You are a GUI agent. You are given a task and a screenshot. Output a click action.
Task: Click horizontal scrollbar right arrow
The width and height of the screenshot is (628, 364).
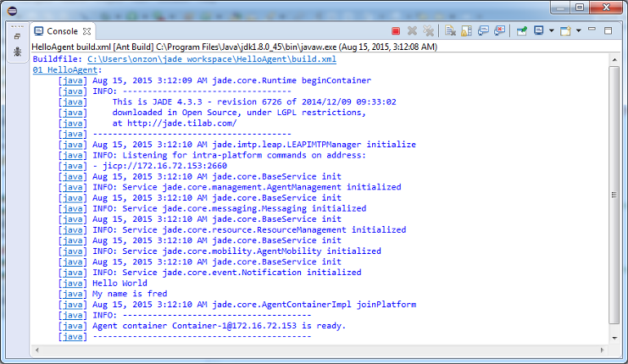coord(602,350)
